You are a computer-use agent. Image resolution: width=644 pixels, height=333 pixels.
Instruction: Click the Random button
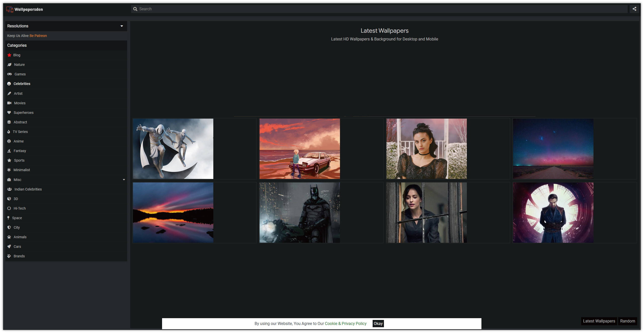[627, 321]
